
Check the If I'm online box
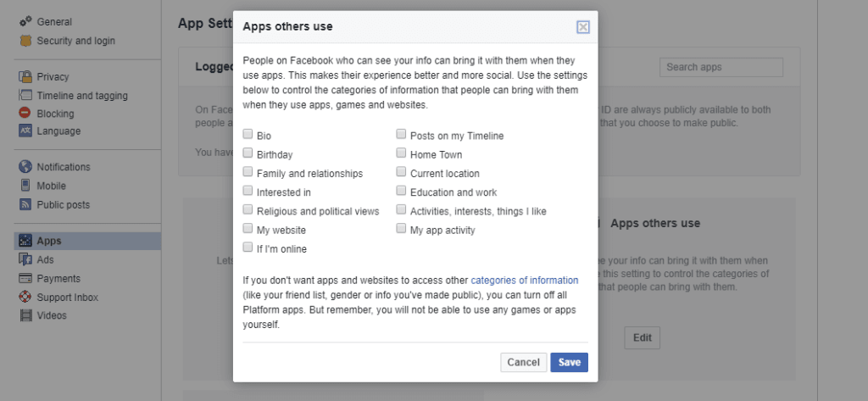(x=248, y=248)
